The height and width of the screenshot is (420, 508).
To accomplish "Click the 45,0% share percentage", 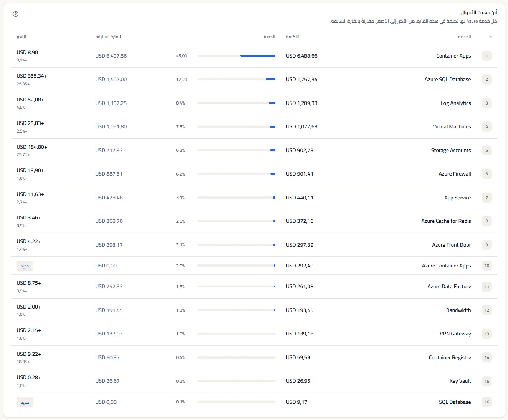I will (182, 56).
